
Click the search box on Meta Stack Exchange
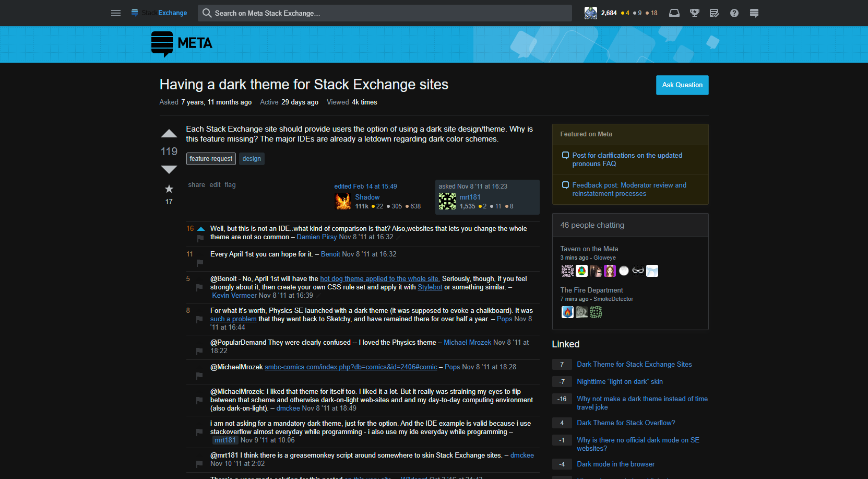point(385,13)
